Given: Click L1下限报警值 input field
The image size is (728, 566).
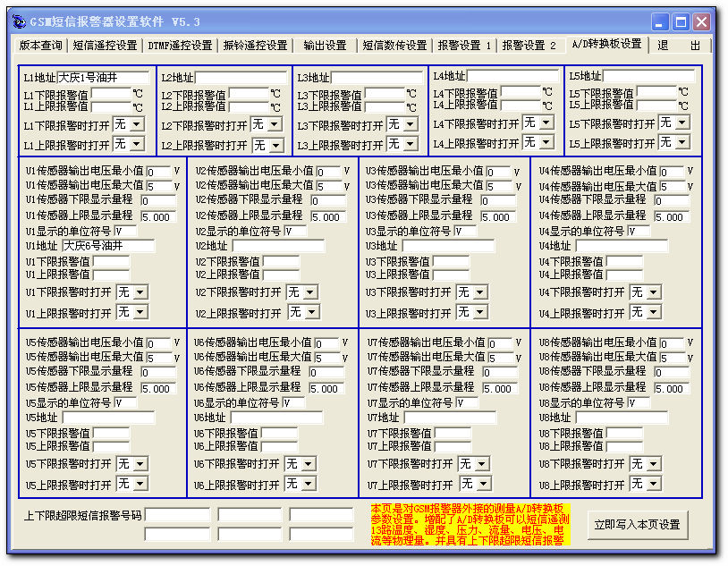Looking at the screenshot, I should point(112,94).
